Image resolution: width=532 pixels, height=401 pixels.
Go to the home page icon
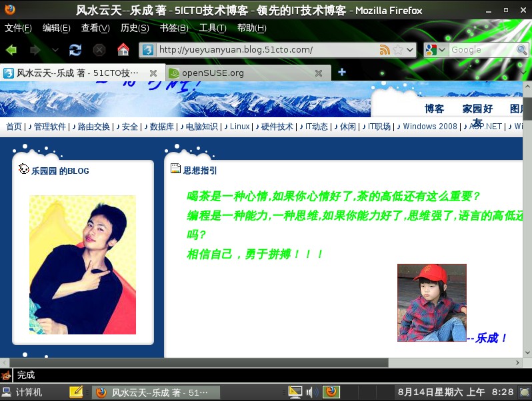point(123,50)
